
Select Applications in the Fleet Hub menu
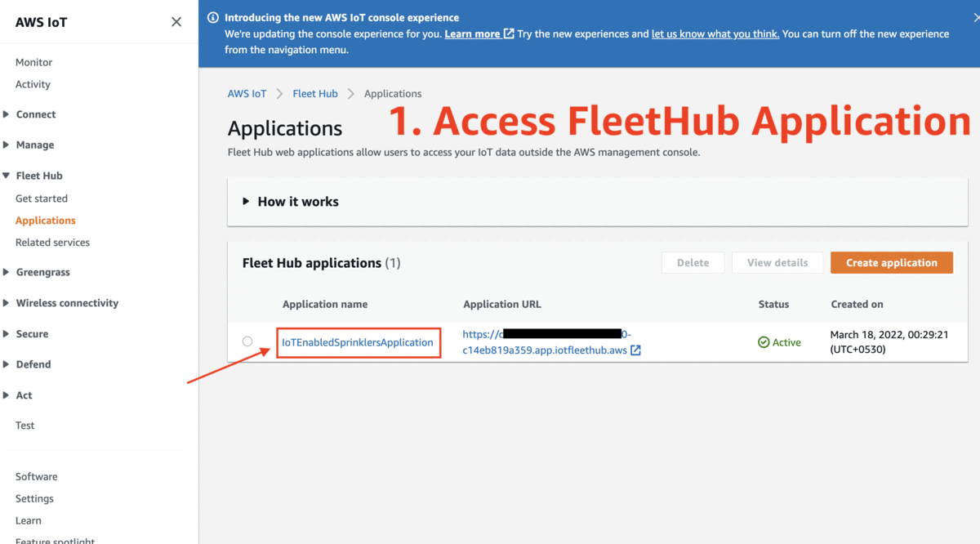click(46, 221)
